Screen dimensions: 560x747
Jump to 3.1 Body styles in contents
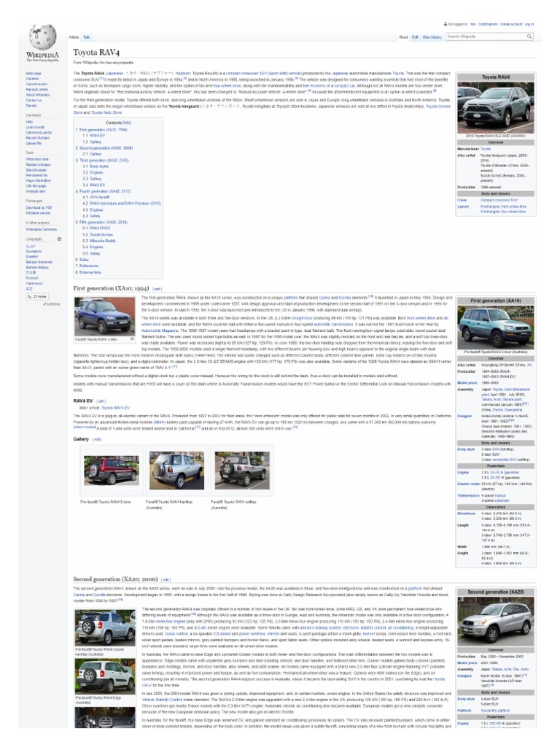(96, 167)
